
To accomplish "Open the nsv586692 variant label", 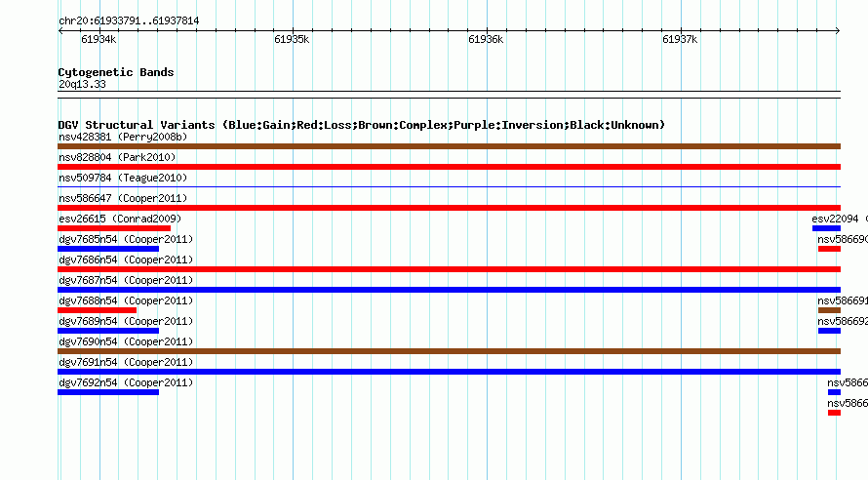I will click(843, 321).
